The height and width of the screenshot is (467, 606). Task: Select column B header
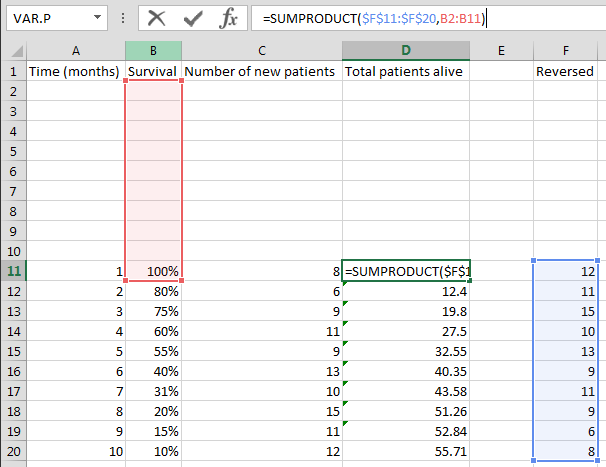pos(154,51)
